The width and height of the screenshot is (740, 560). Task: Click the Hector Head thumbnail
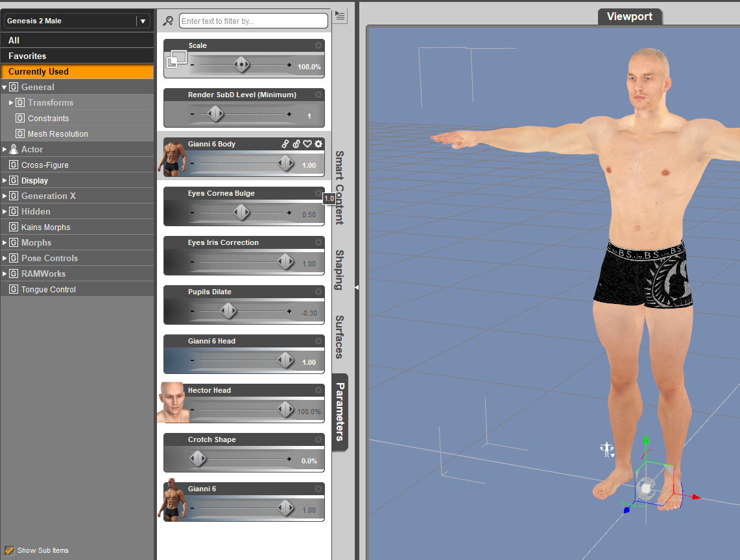point(173,402)
